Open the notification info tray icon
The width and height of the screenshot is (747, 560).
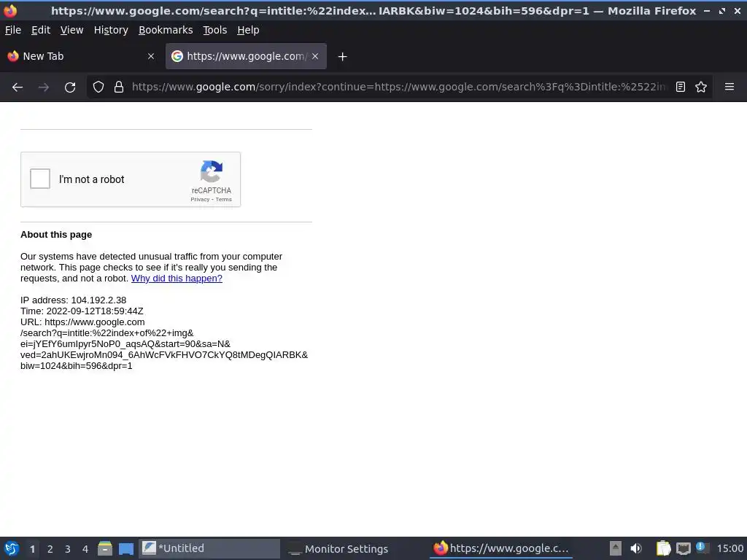pos(703,548)
